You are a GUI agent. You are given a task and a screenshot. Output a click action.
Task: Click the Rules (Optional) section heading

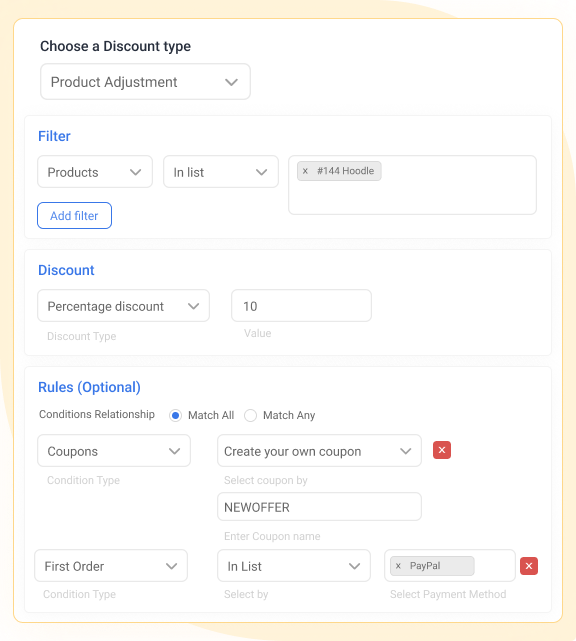89,387
